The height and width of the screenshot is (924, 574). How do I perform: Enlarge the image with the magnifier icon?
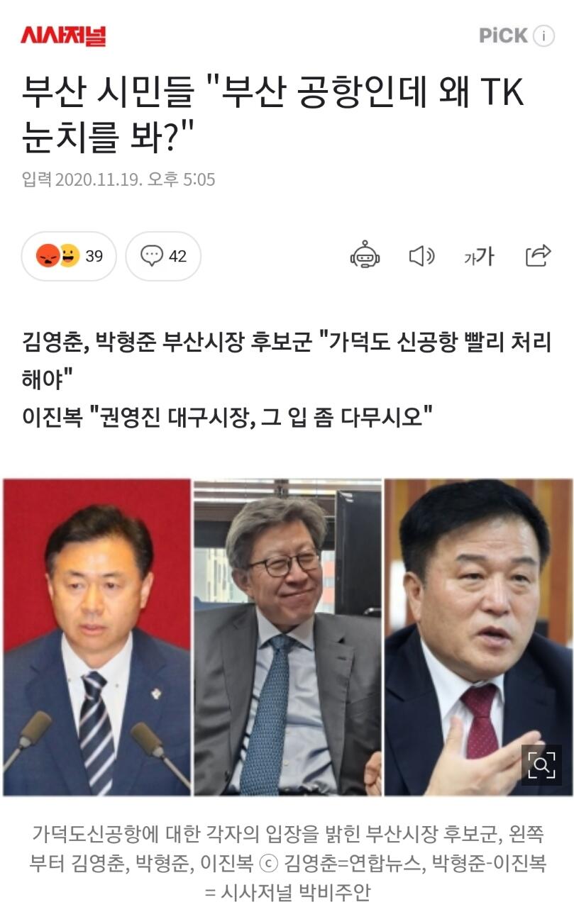pyautogui.click(x=541, y=765)
